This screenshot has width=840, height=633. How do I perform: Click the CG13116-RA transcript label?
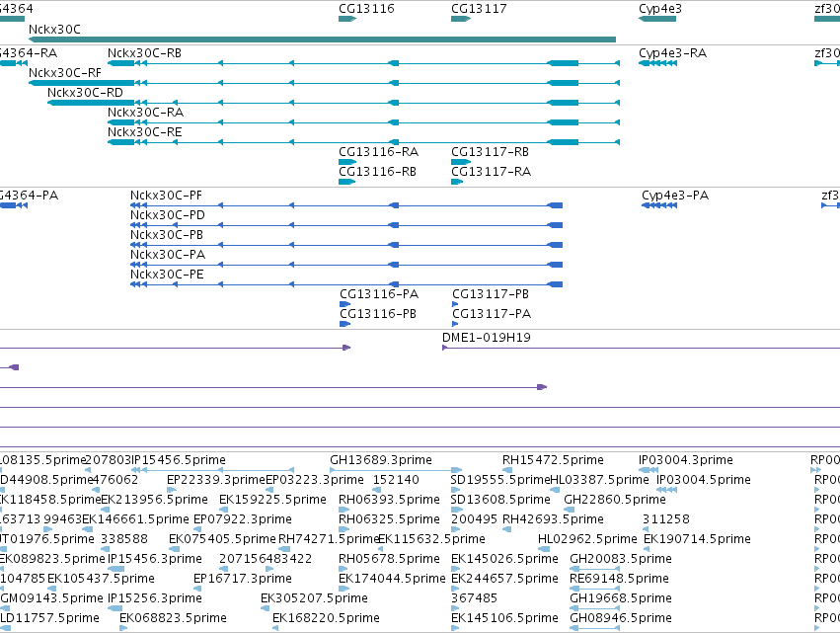click(379, 152)
